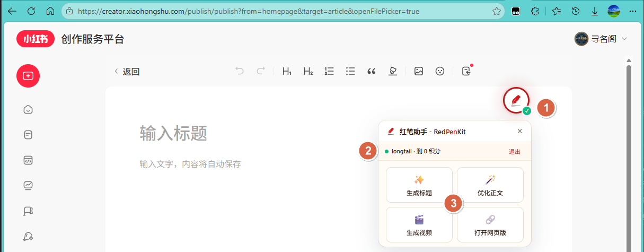The height and width of the screenshot is (252, 644).
Task: Redo the edit in editor toolbar
Action: pyautogui.click(x=261, y=71)
